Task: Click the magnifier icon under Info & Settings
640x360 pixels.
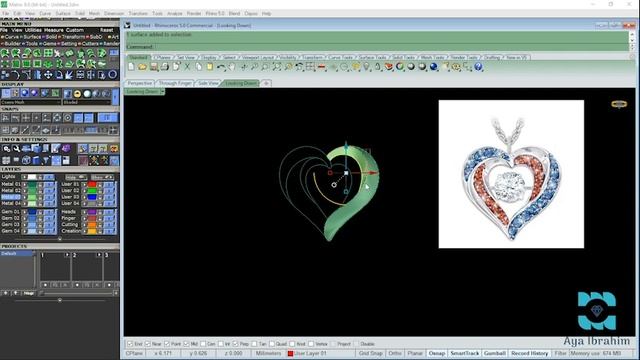Action: [x=16, y=149]
